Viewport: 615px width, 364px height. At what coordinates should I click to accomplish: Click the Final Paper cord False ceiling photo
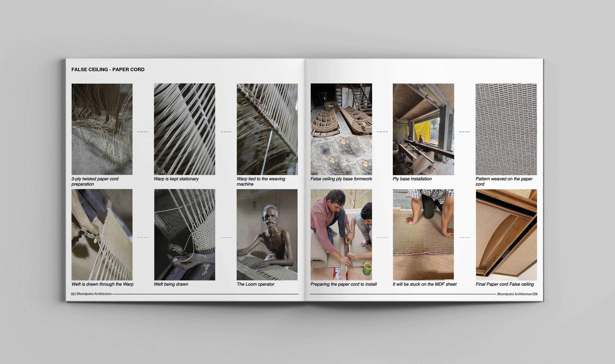[506, 235]
